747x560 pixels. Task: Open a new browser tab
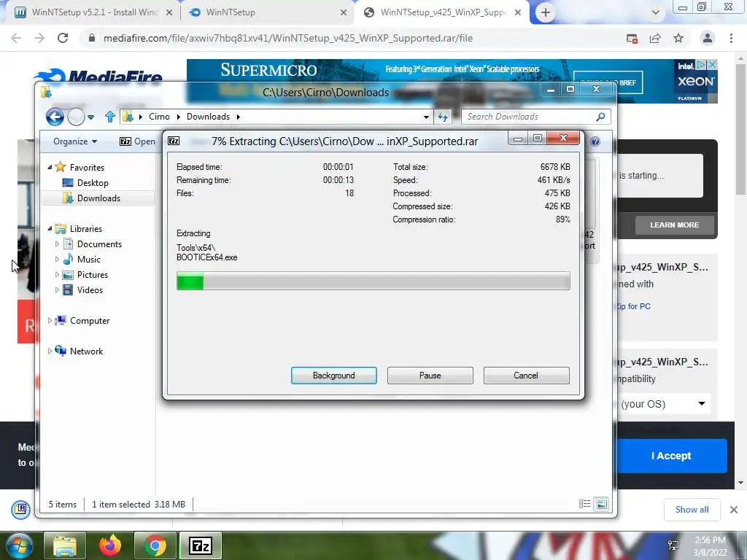pyautogui.click(x=546, y=12)
